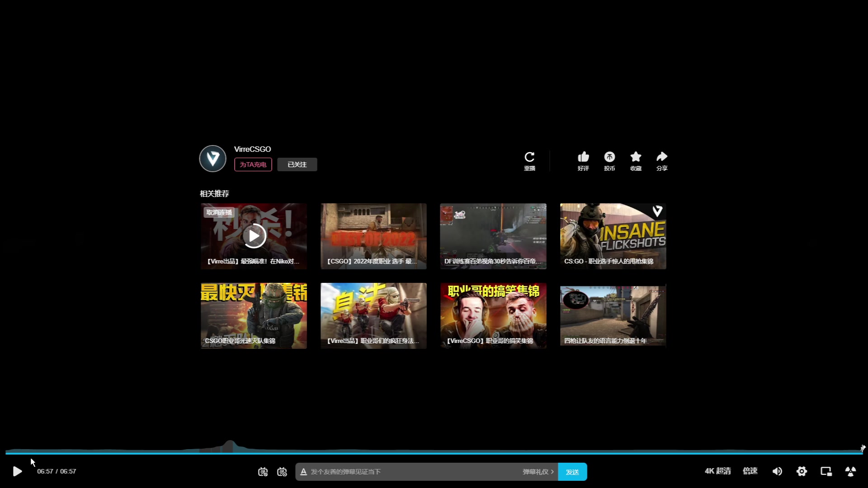Viewport: 868px width, 488px height.
Task: Click the 相关推荐 heading
Action: [214, 193]
